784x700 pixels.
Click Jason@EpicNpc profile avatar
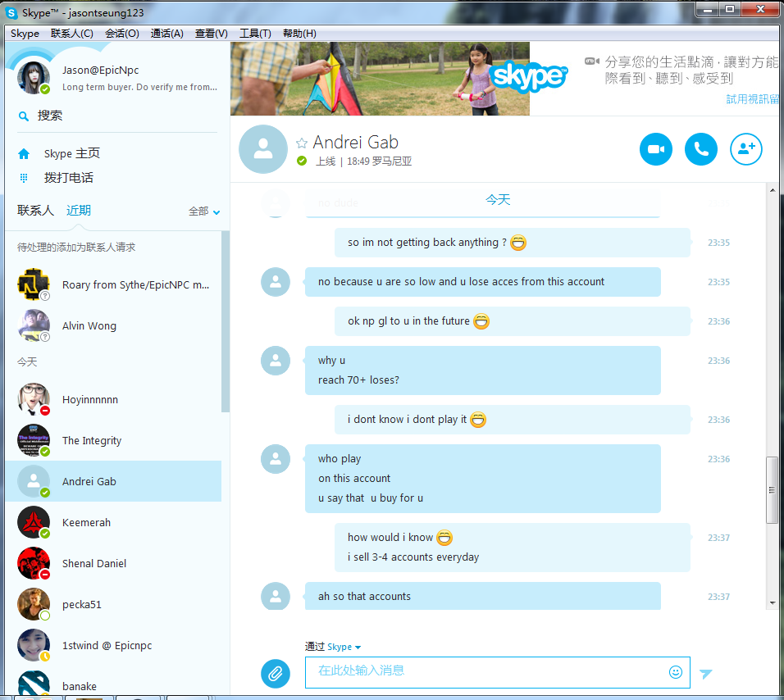[34, 78]
